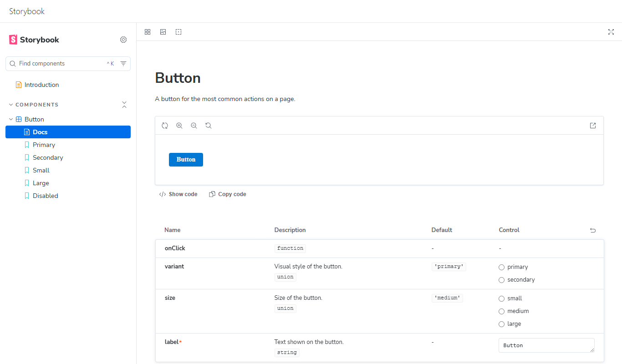Collapse the COMPONENTS section chevron
This screenshot has height=364, width=622.
click(x=11, y=105)
